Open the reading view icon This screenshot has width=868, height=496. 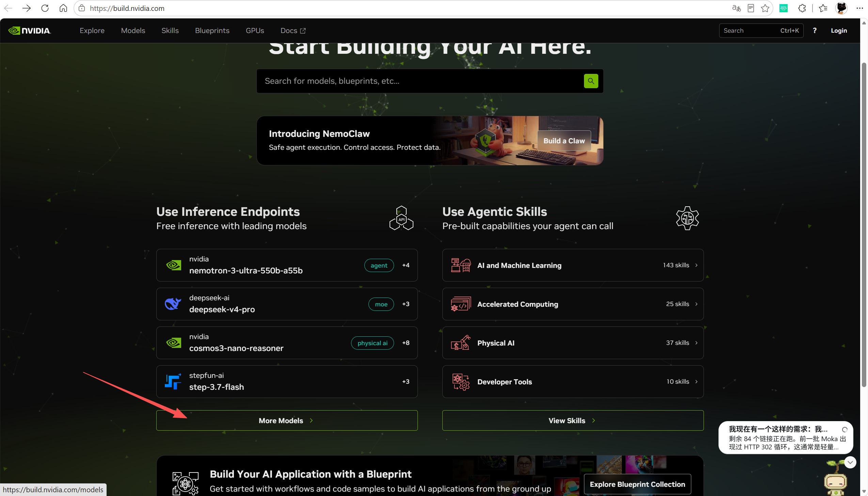coord(751,8)
